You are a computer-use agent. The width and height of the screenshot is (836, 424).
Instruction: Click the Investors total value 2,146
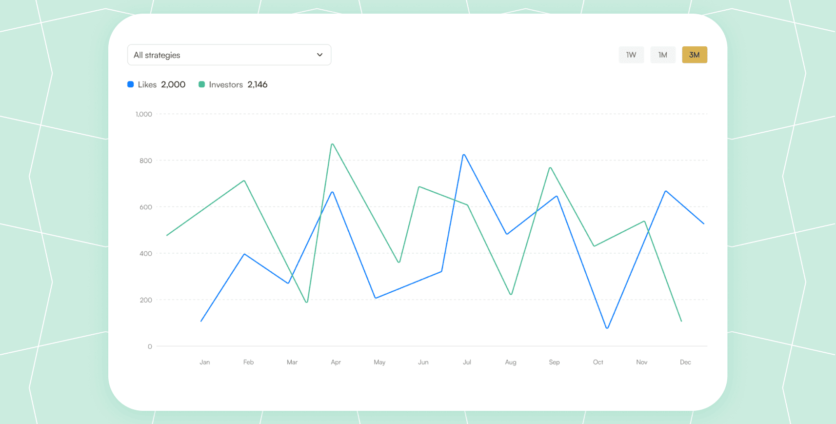[x=257, y=85]
